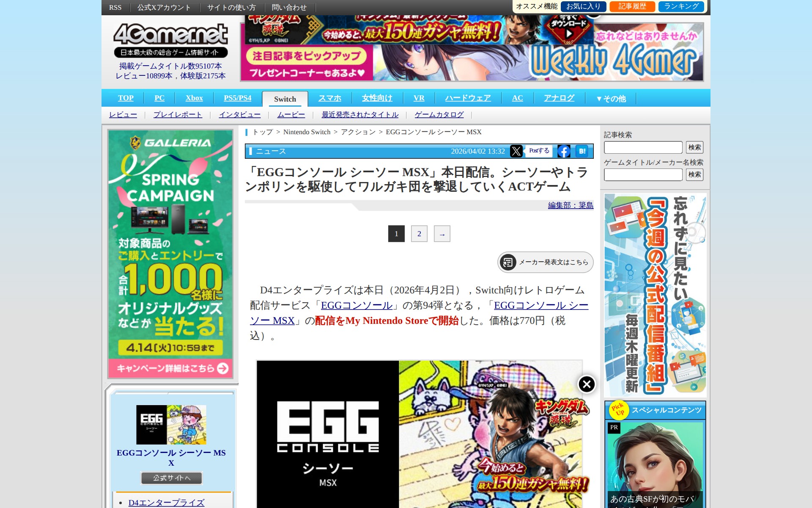
Task: Click the アクション breadcrumb link
Action: click(358, 132)
